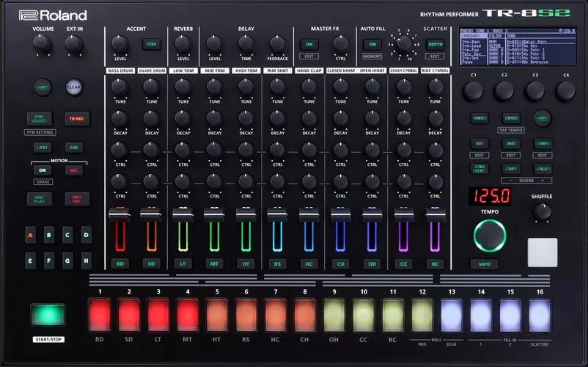This screenshot has width=588, height=367.
Task: Turn on MASTER FX with ON button
Action: [x=309, y=44]
